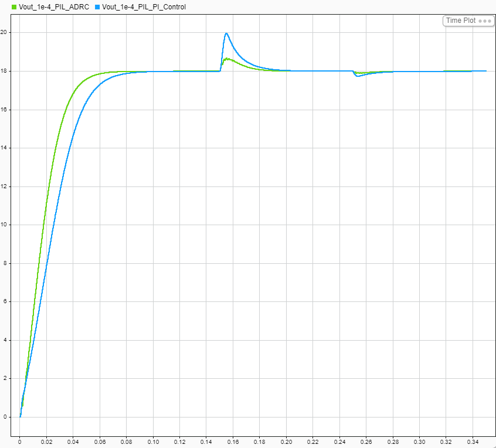Click the y-axis tick label 18

[4, 71]
